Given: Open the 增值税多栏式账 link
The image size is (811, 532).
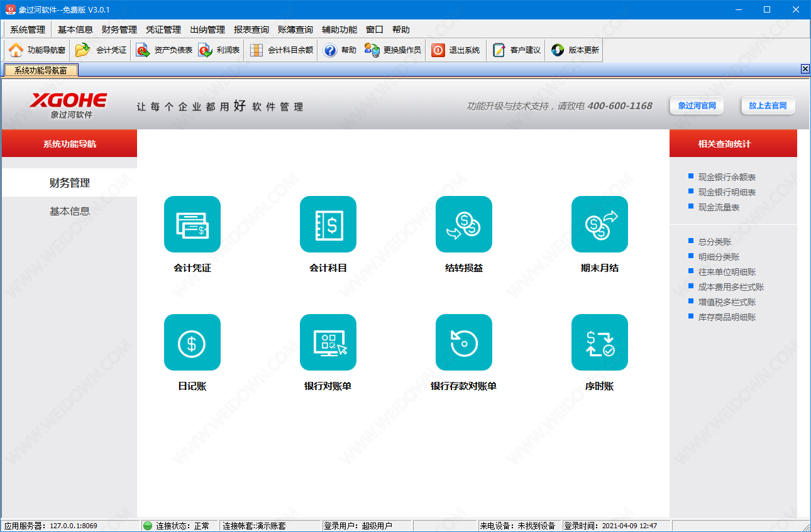Looking at the screenshot, I should 727,302.
